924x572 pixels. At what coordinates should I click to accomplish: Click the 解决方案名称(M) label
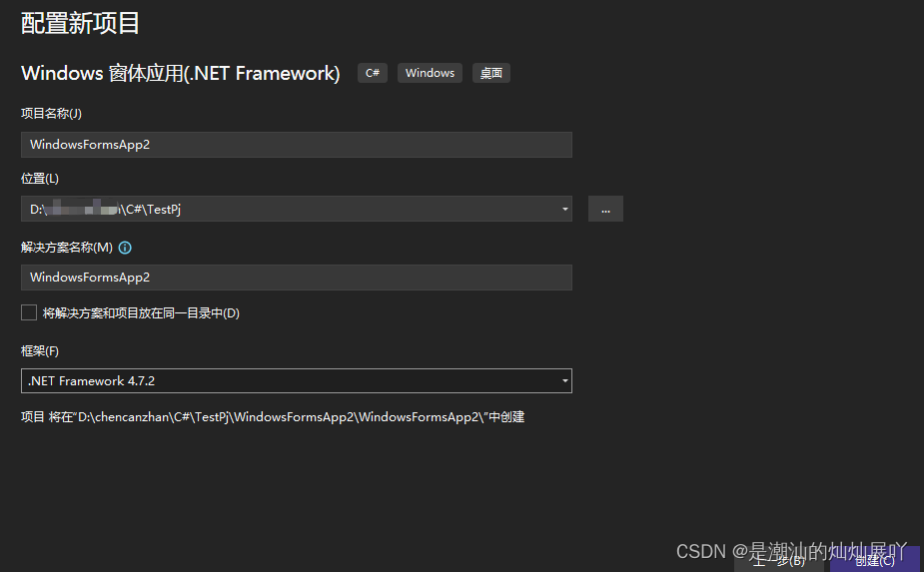pos(67,248)
